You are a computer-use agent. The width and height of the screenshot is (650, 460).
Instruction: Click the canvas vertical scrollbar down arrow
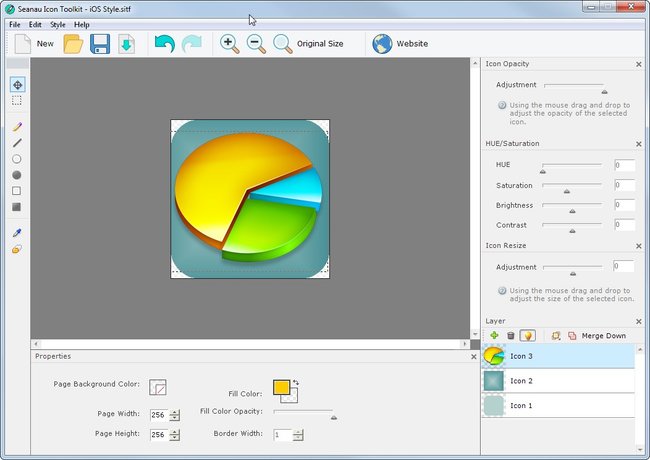coord(475,334)
